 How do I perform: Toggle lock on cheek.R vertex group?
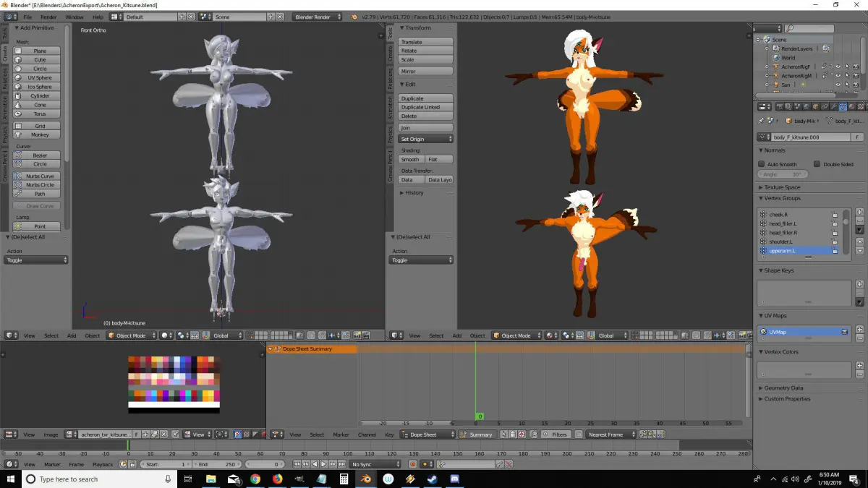pos(835,215)
